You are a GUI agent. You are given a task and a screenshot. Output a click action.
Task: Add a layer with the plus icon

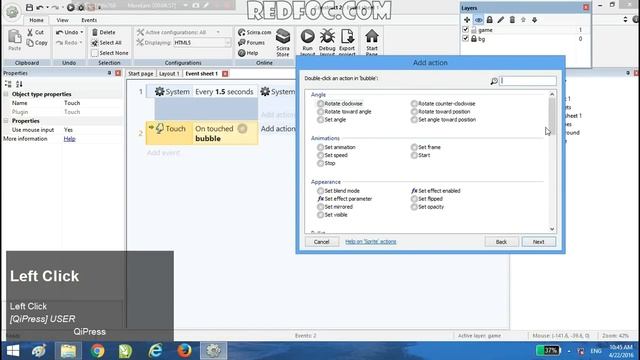467,20
